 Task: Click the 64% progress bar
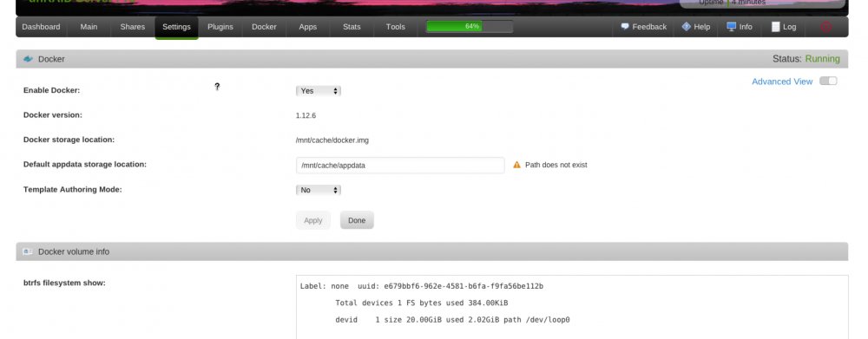click(470, 27)
